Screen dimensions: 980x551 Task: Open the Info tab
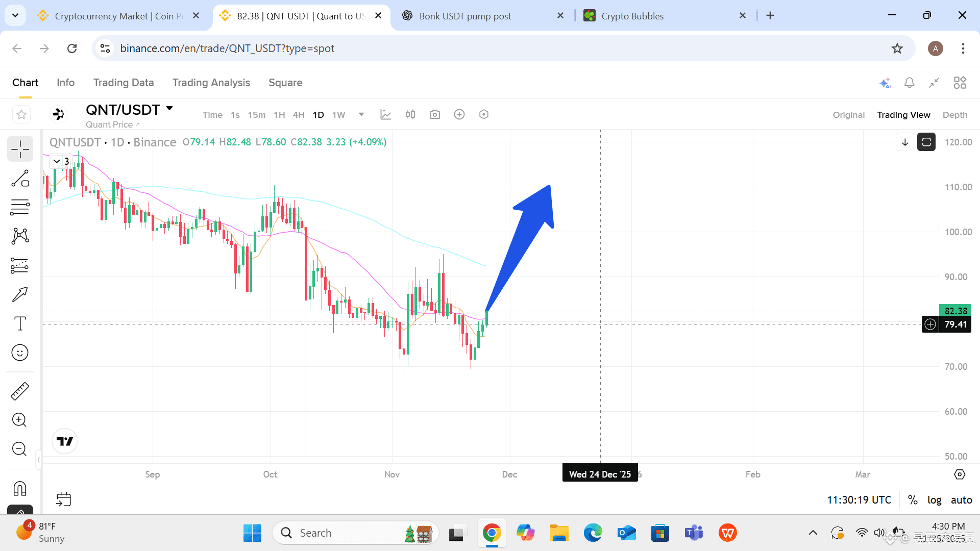click(x=65, y=83)
